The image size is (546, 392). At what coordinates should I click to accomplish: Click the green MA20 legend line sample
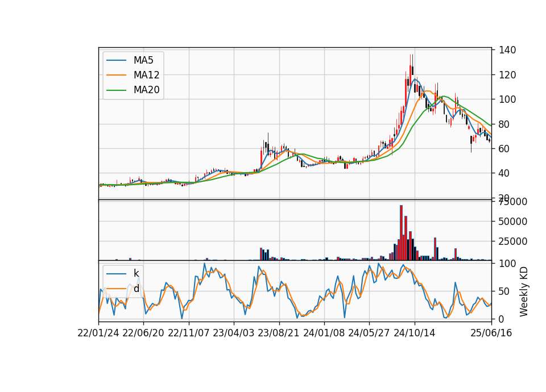(x=116, y=90)
